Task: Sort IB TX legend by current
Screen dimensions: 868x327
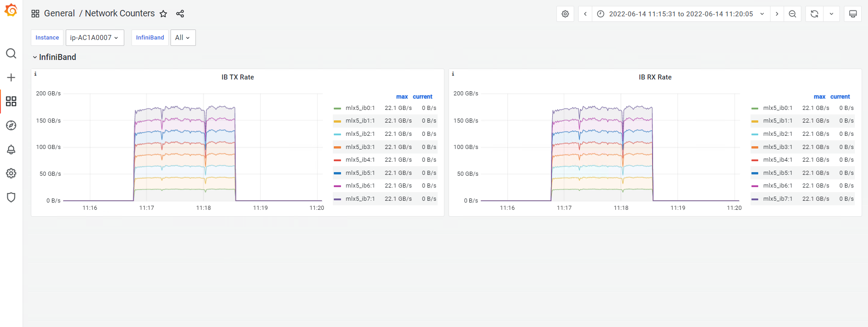Action: tap(423, 97)
